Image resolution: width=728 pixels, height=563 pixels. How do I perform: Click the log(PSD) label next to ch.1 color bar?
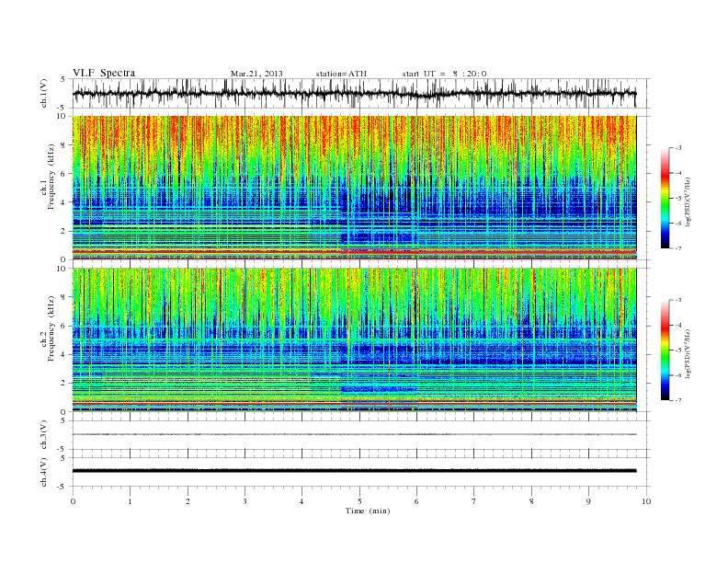pos(688,201)
